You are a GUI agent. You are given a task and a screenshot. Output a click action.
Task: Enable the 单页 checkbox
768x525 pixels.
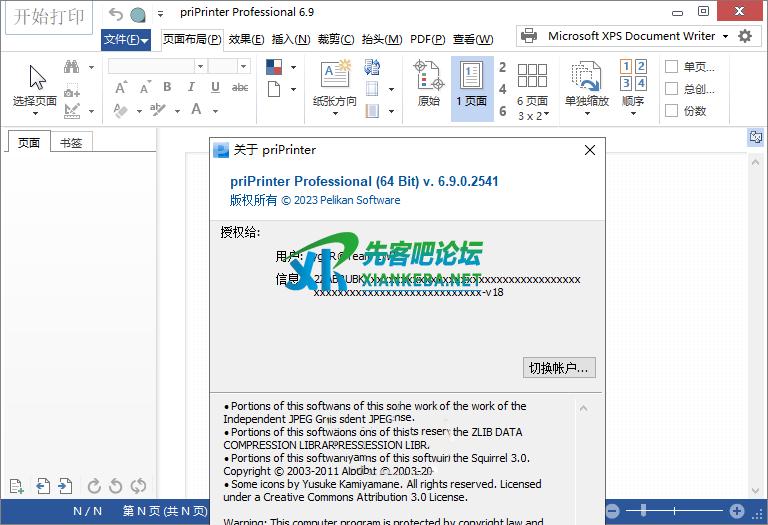[672, 67]
